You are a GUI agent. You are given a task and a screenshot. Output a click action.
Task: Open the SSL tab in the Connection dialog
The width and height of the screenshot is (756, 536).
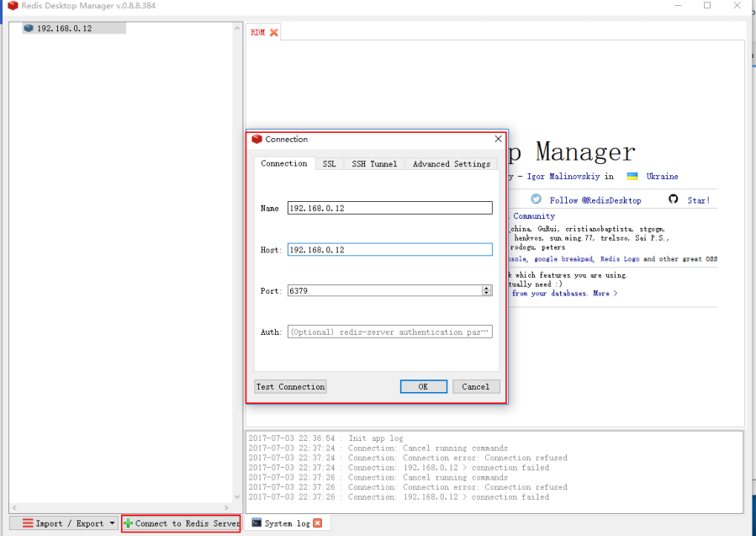[x=330, y=164]
